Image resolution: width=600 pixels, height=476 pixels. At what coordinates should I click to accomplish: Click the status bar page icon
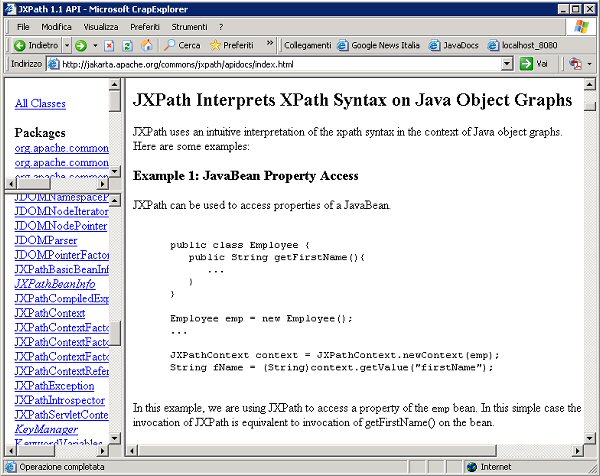pos(11,467)
